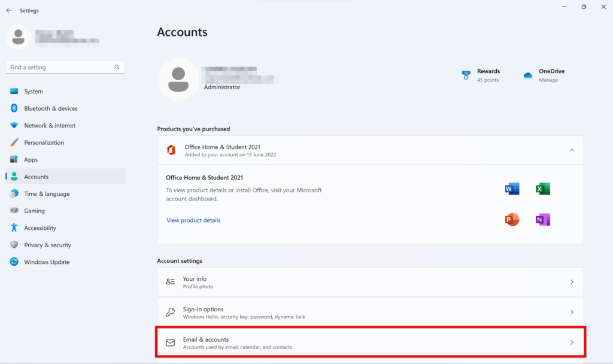Navigate to Privacy & security
Viewport: 613px width, 364px height.
(47, 245)
